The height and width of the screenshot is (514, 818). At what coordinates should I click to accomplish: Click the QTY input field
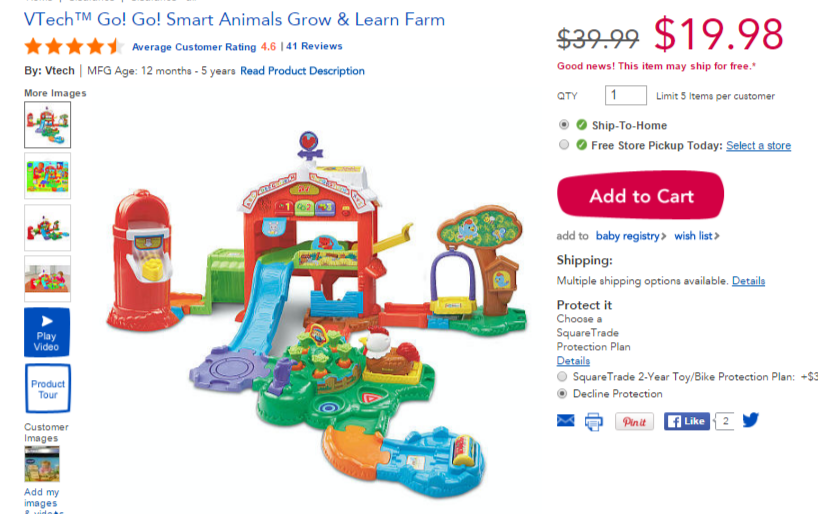tap(625, 95)
